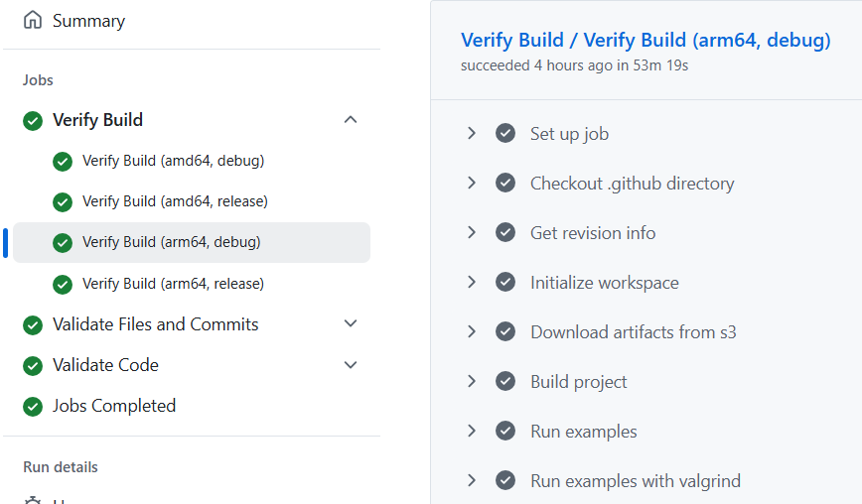Expand Validate Files and Commits group
The height and width of the screenshot is (504, 862).
tap(350, 324)
